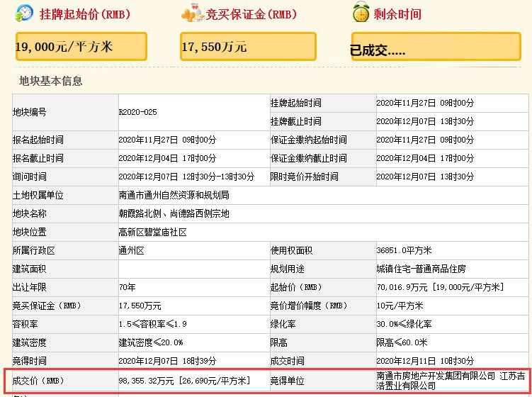532x397 pixels.
Task: Click the 保证金缴纳起始时间 label
Action: click(309, 140)
